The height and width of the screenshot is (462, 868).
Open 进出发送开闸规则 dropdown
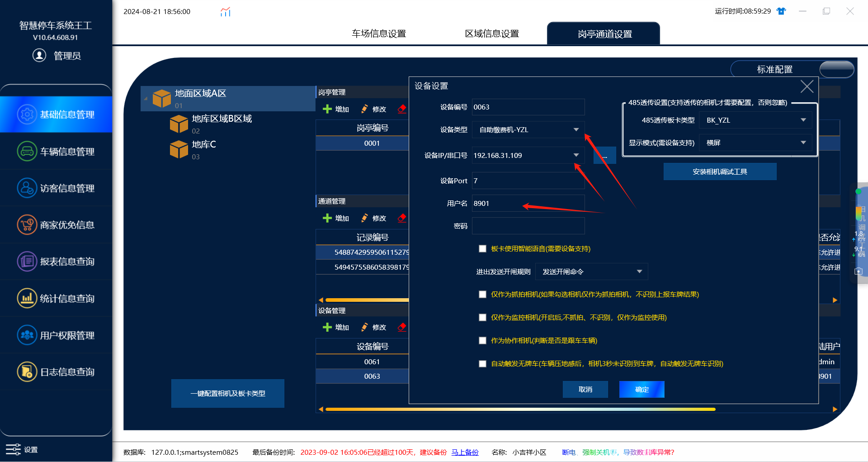592,271
